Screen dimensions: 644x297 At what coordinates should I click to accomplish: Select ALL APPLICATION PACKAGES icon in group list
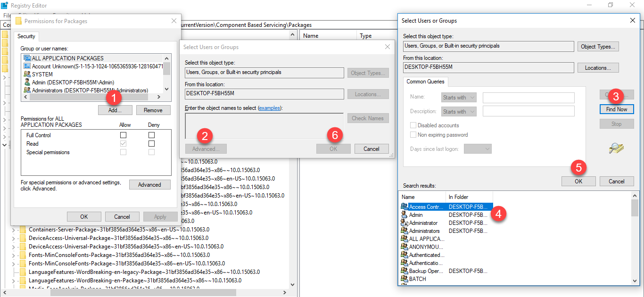click(27, 58)
